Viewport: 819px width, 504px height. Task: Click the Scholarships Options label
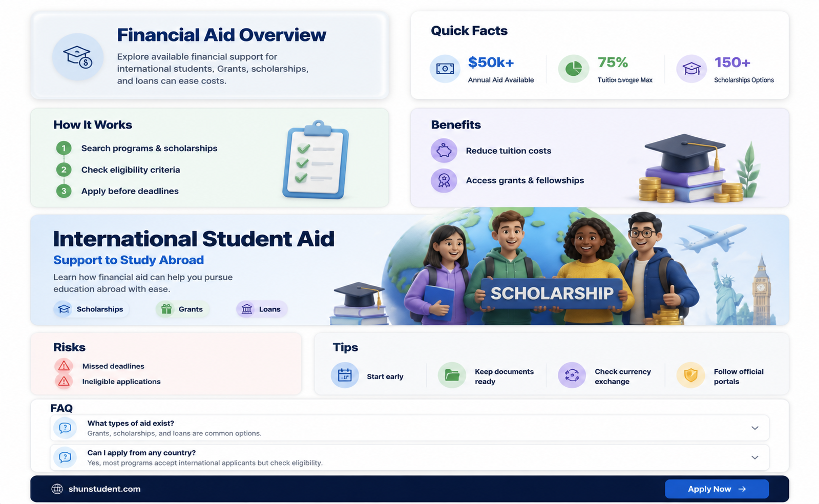coord(744,80)
